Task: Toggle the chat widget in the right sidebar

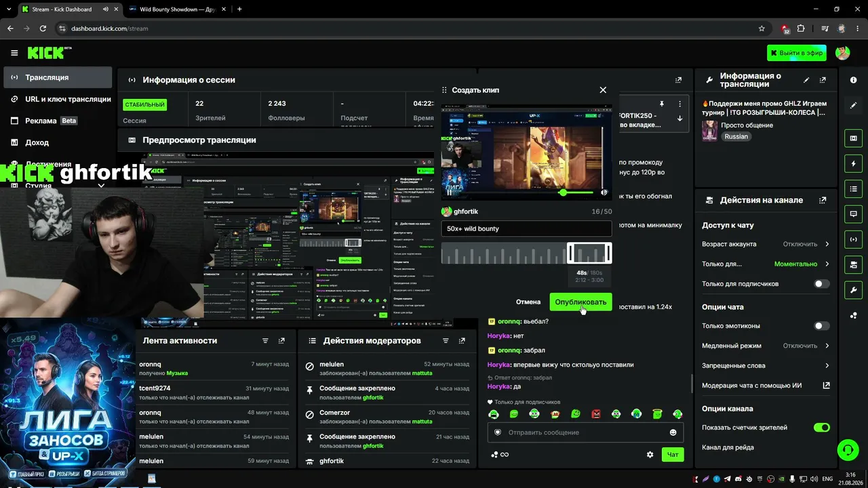Action: (853, 213)
